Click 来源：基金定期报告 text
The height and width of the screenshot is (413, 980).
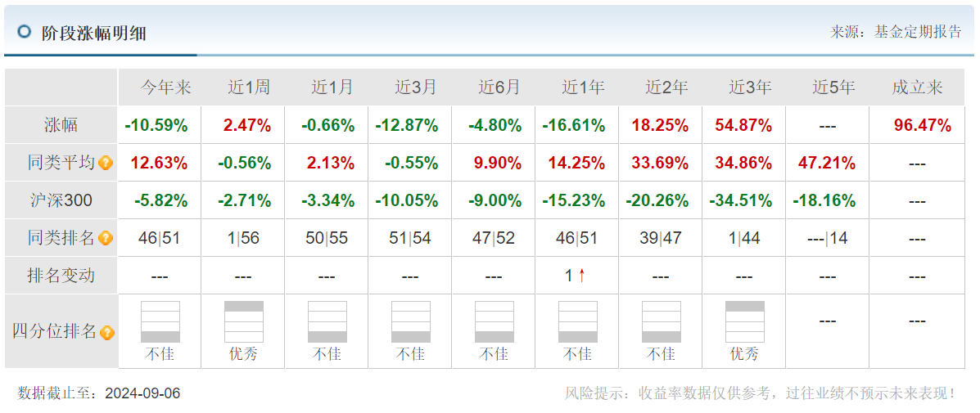[896, 32]
